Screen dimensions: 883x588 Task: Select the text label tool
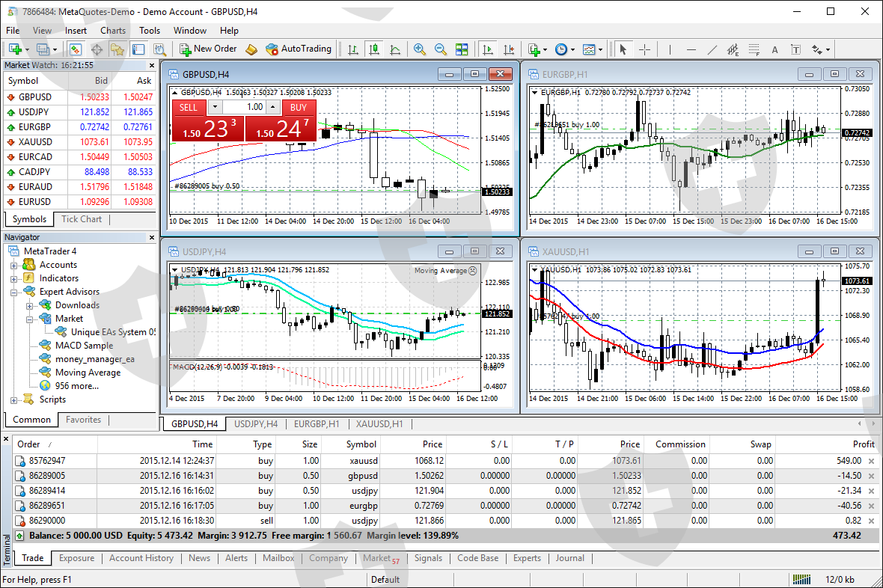[x=775, y=49]
